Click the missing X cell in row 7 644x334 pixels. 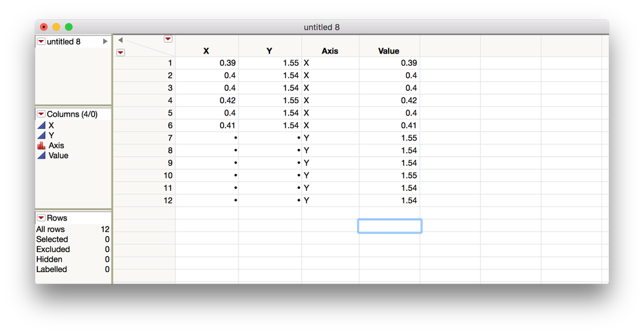(x=207, y=138)
